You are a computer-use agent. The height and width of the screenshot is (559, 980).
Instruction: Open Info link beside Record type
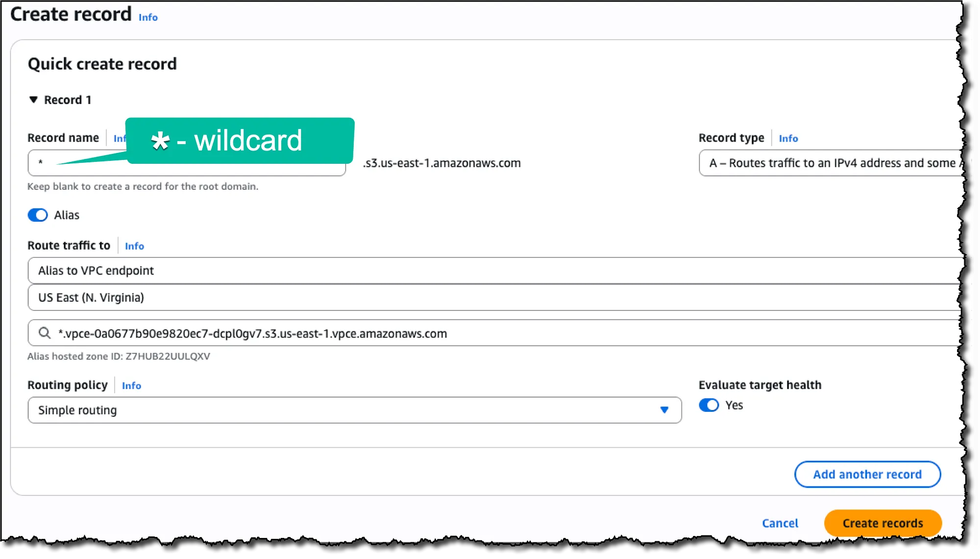(788, 139)
